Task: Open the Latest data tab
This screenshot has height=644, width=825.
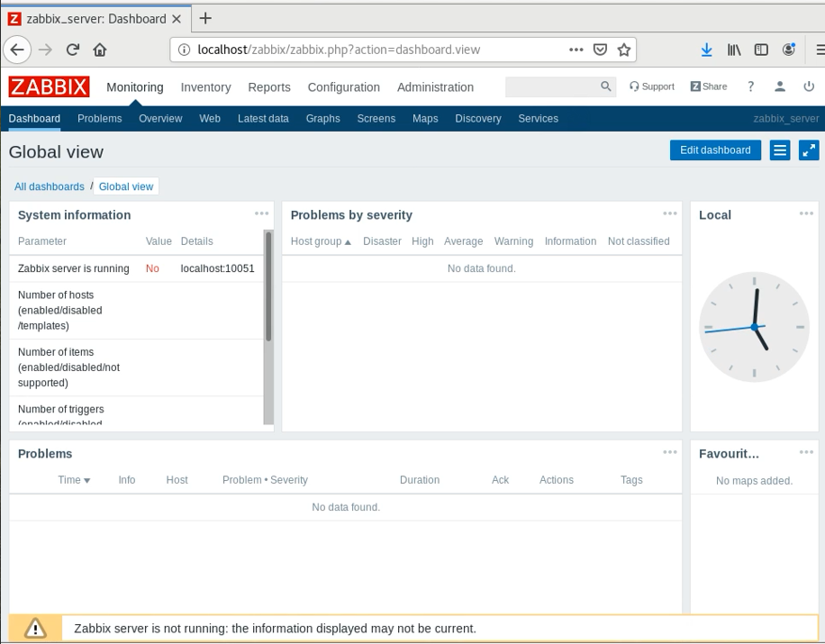Action: point(263,118)
